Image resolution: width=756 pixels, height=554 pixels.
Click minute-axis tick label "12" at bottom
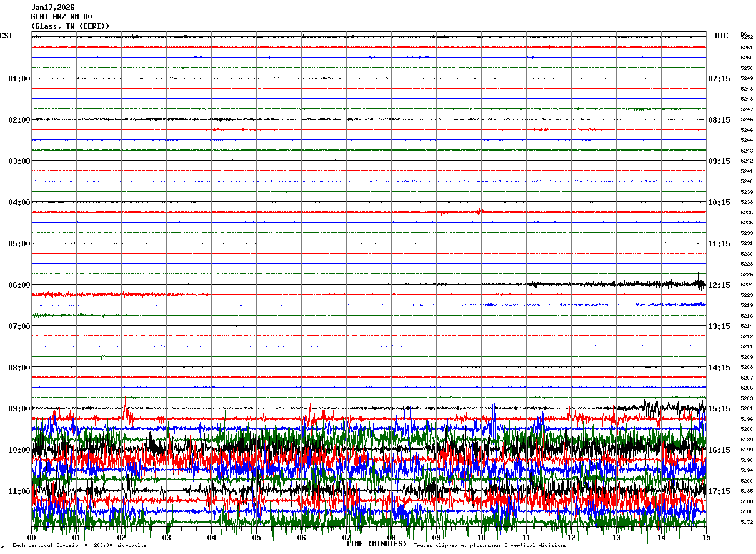(x=571, y=538)
